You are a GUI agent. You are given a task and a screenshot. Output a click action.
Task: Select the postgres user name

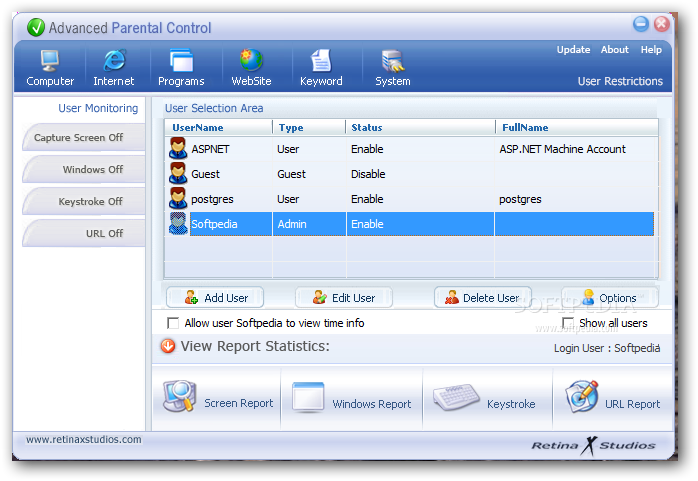click(x=212, y=199)
